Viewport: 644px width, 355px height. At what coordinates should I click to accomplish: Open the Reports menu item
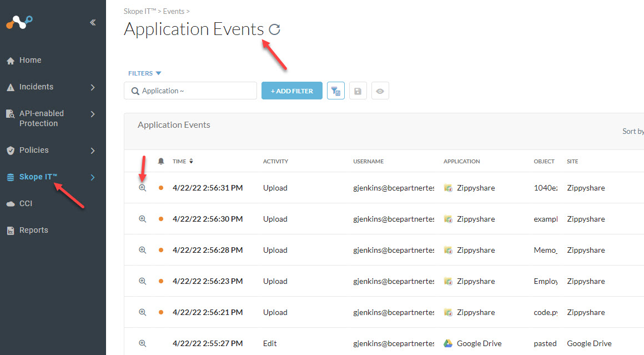pyautogui.click(x=34, y=230)
